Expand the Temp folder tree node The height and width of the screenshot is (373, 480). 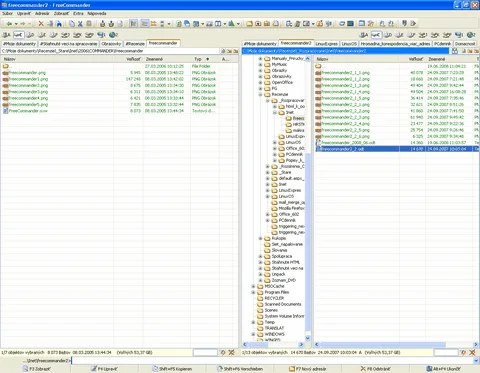[253, 322]
